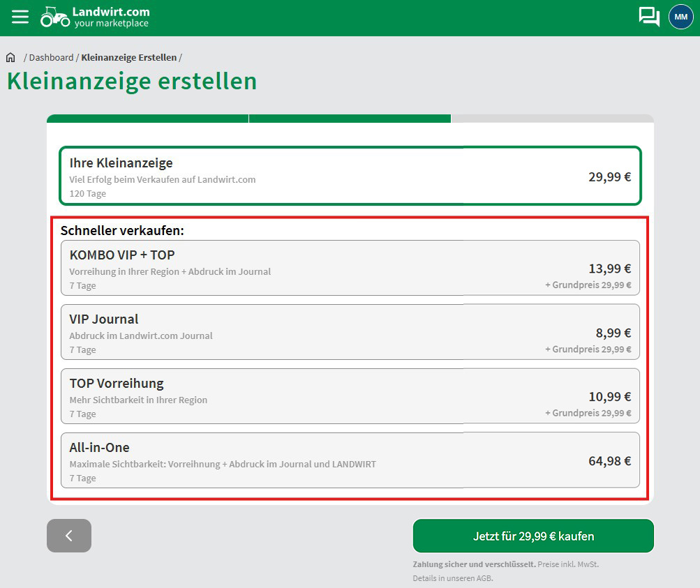Enable the VIP Journal add-on
This screenshot has width=700, height=588.
tap(350, 332)
